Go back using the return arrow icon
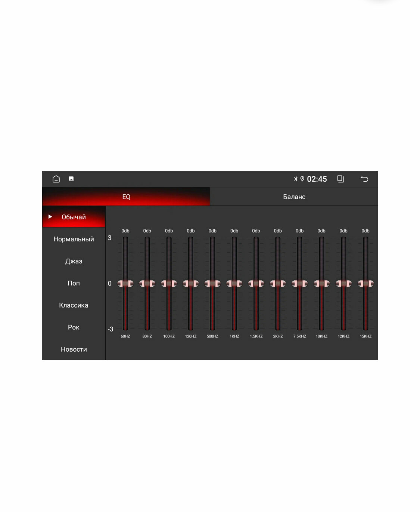The image size is (420, 512). pyautogui.click(x=364, y=179)
